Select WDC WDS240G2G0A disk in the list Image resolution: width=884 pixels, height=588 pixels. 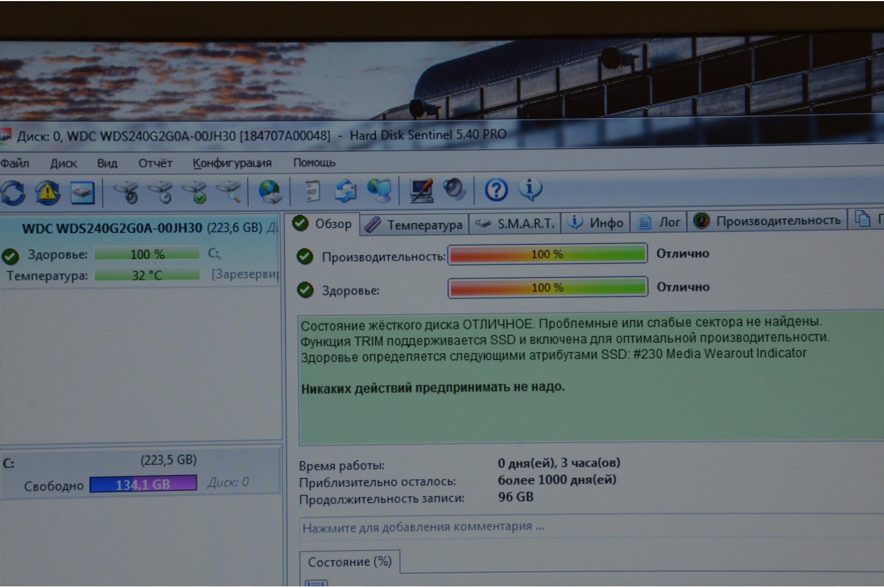[112, 228]
